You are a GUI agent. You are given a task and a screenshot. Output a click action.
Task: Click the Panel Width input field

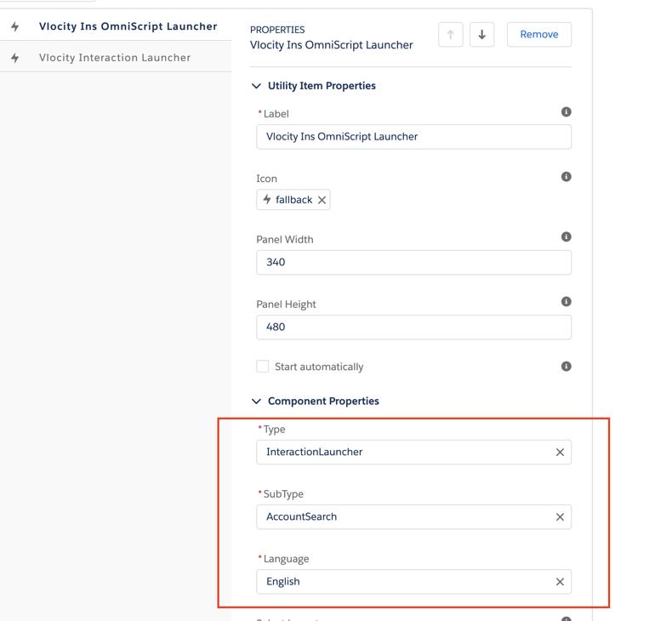(x=413, y=263)
